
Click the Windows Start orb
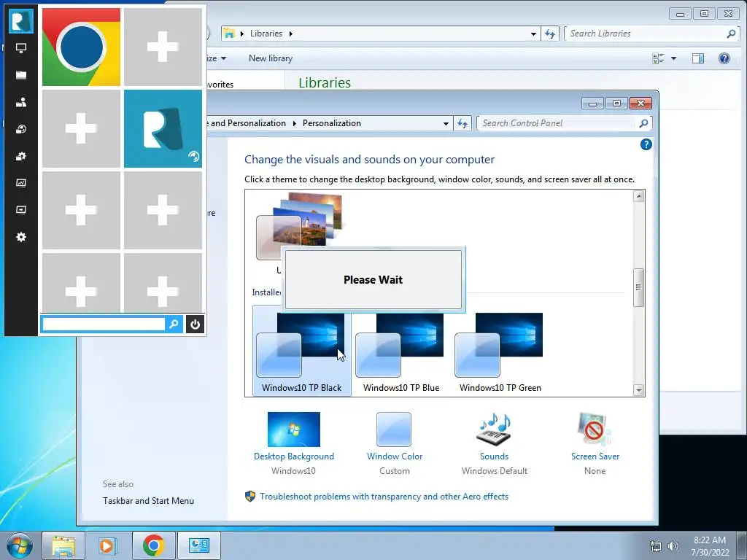click(x=20, y=545)
